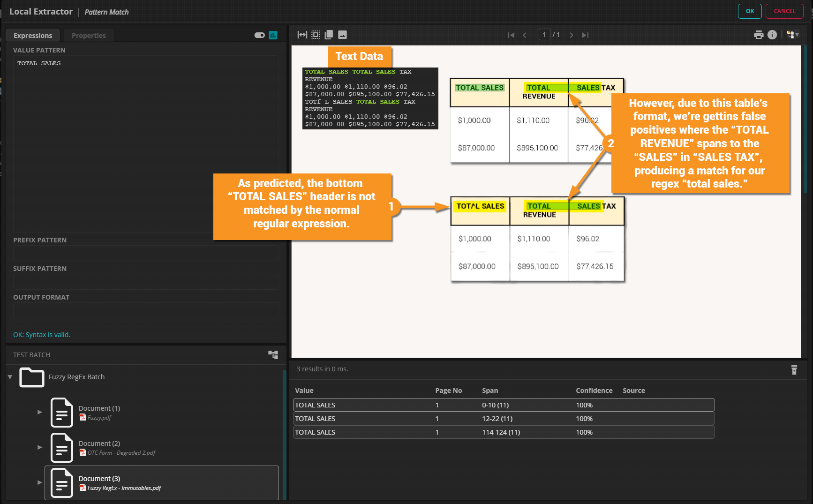
Task: Open the tree view dropdown in the viewer toolbar
Action: click(793, 35)
